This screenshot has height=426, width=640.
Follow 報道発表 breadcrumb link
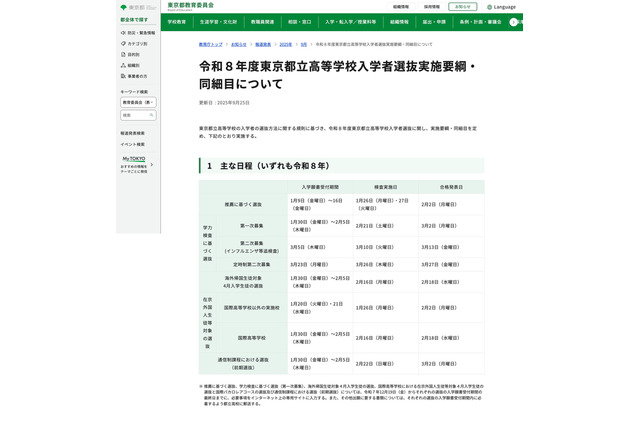263,44
